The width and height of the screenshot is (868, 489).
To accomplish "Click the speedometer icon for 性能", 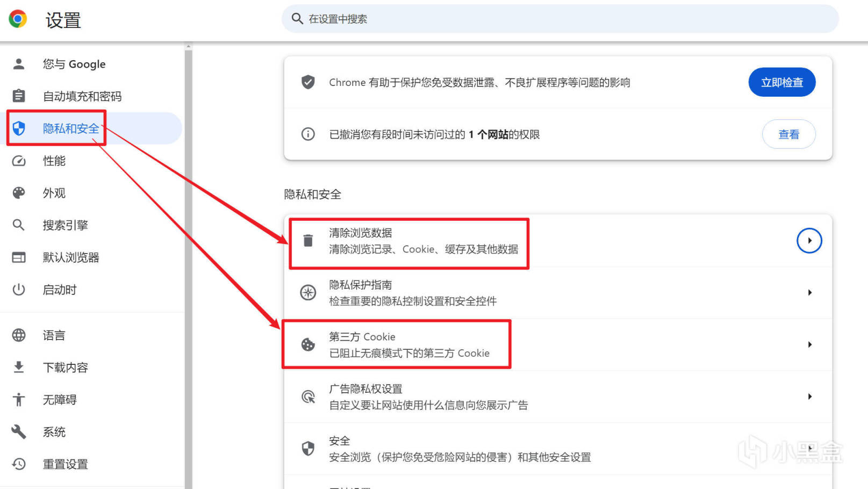I will pyautogui.click(x=19, y=161).
